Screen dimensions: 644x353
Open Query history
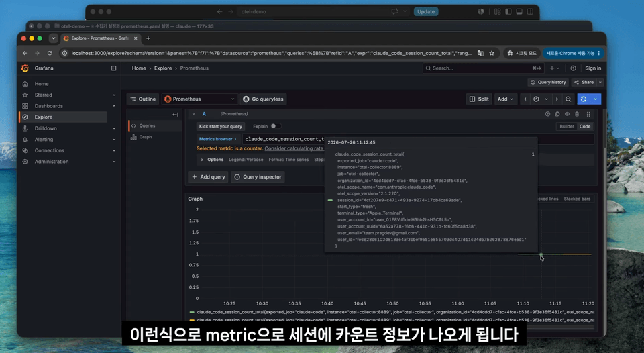548,82
